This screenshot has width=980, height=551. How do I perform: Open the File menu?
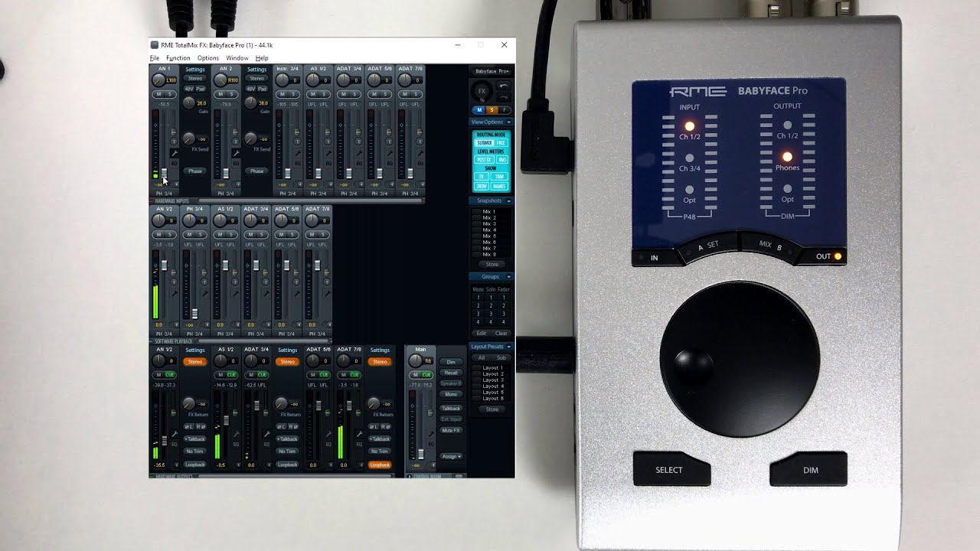pos(155,58)
